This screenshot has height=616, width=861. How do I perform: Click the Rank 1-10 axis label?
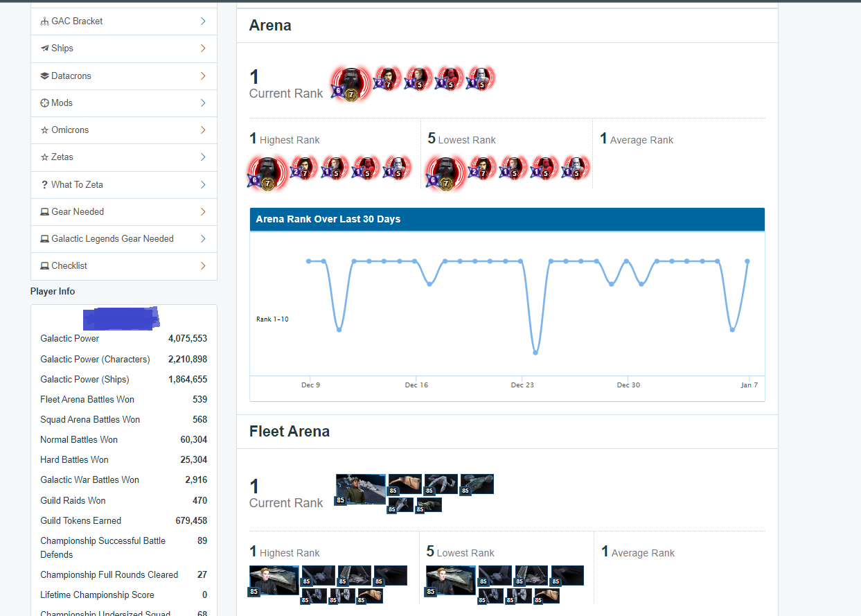pyautogui.click(x=272, y=319)
